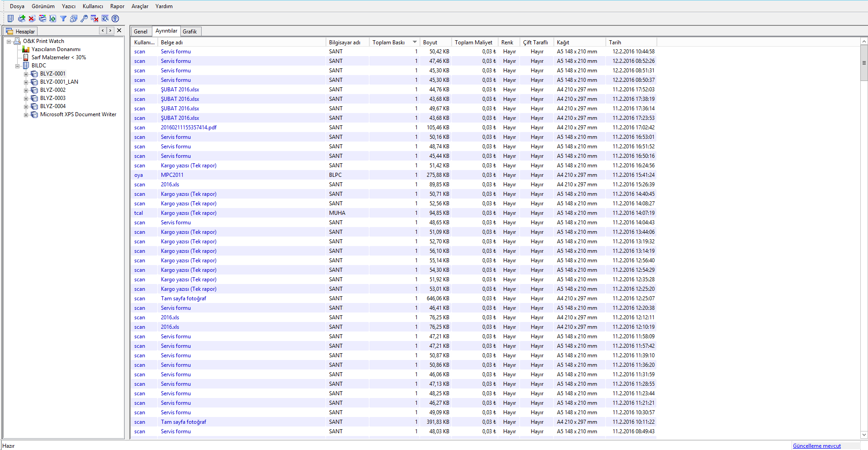
Task: Open the filter funnel tool
Action: pos(63,19)
